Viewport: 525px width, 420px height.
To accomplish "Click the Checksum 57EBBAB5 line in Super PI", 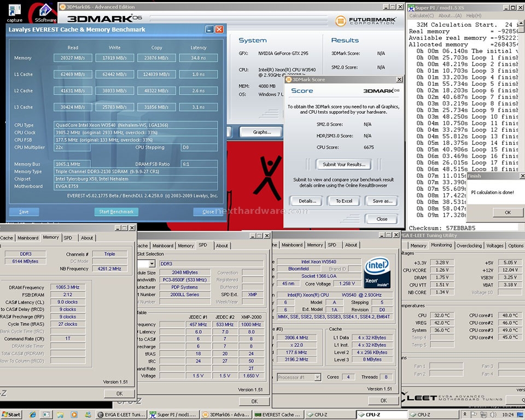I will coord(442,228).
